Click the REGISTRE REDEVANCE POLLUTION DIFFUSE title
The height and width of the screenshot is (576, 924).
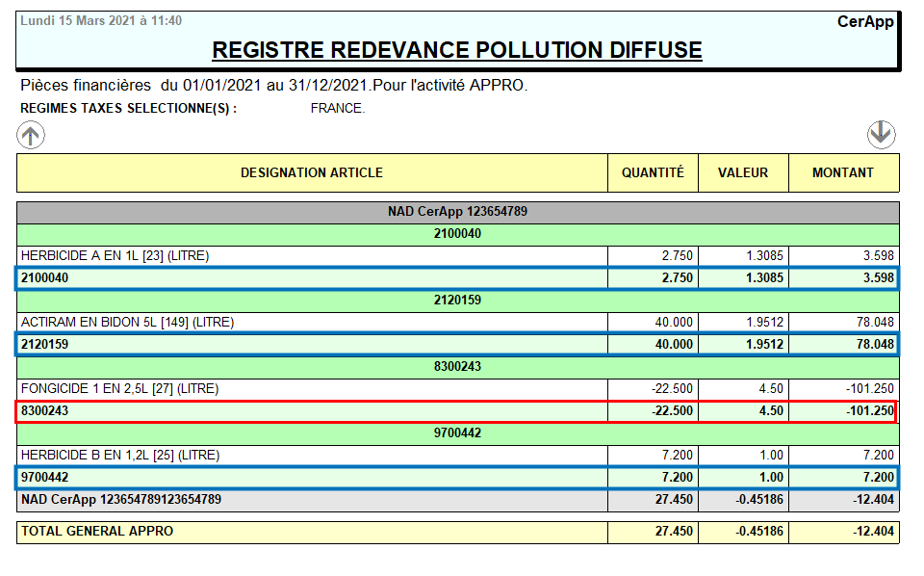point(457,50)
